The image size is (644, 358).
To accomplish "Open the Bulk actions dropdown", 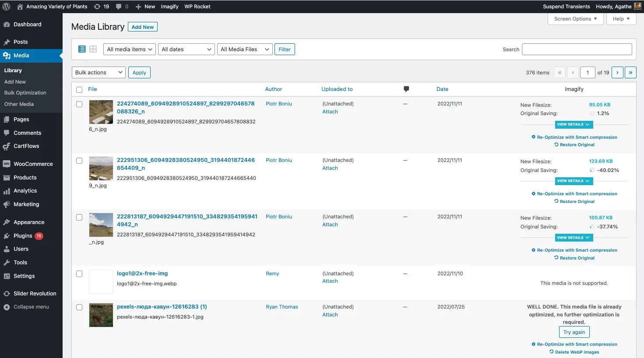I will coord(98,72).
